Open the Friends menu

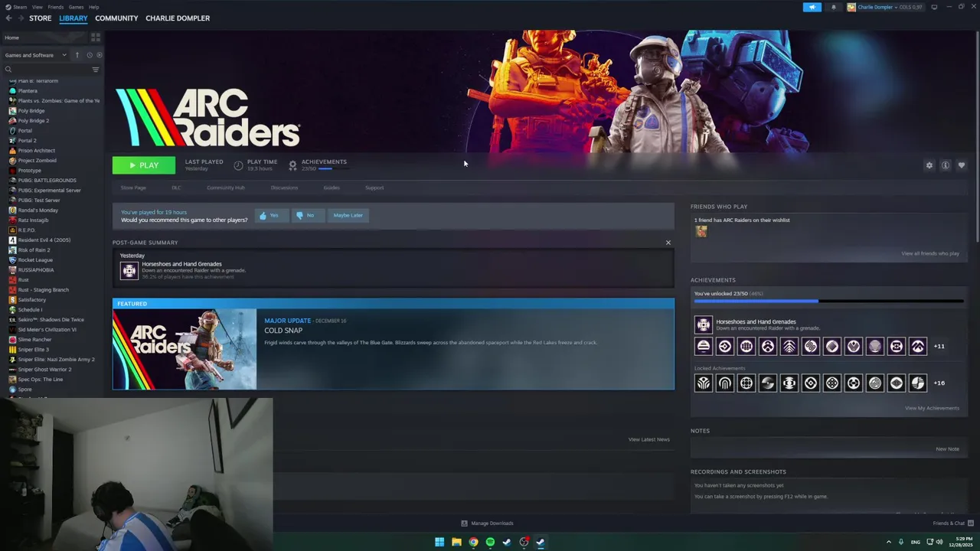click(56, 7)
